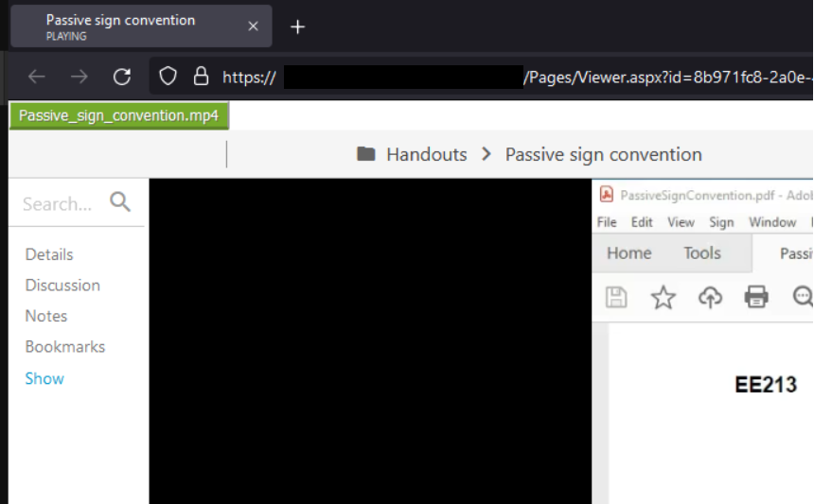Click the URL address bar
The image size is (814, 504).
[x=481, y=77]
